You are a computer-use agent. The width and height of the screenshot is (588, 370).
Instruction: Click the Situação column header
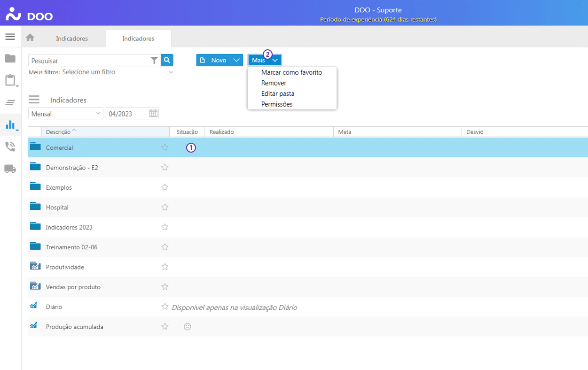point(187,132)
